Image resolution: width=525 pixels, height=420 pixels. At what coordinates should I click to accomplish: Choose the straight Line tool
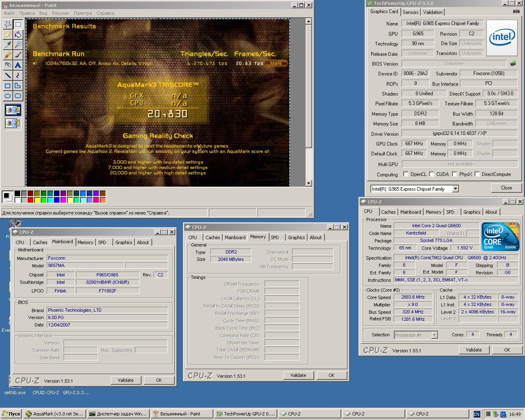tap(8, 75)
